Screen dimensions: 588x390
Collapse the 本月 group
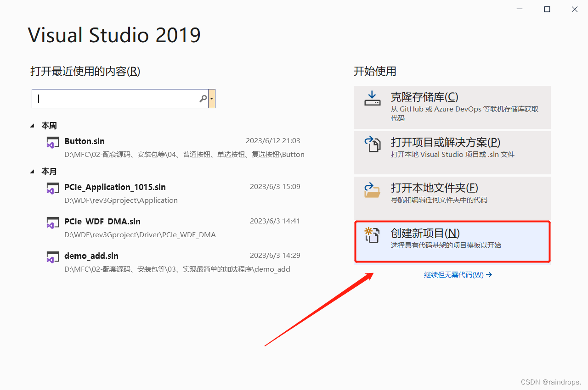pos(32,171)
